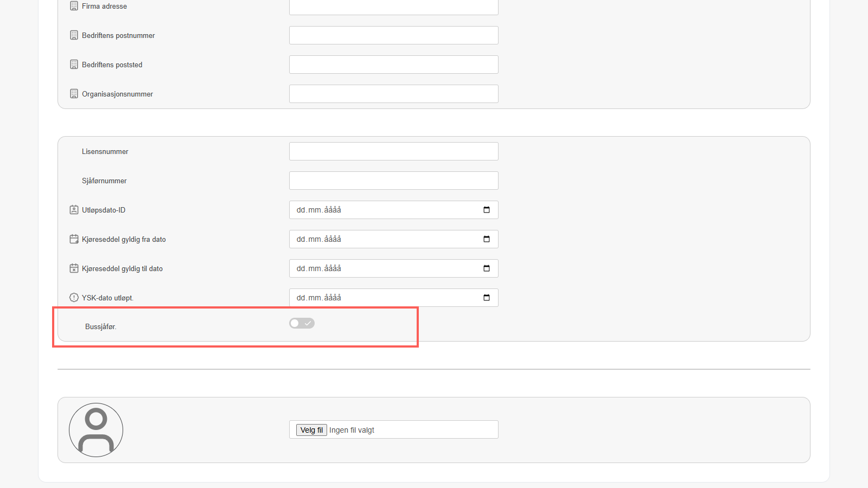Viewport: 868px width, 488px height.
Task: Focus the Firma adresse input field
Action: 394,6
